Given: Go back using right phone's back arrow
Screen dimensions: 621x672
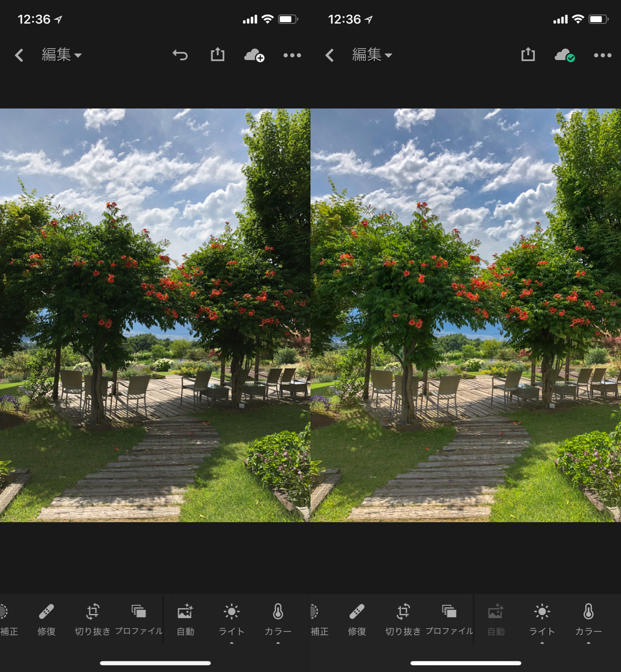Looking at the screenshot, I should (x=329, y=55).
